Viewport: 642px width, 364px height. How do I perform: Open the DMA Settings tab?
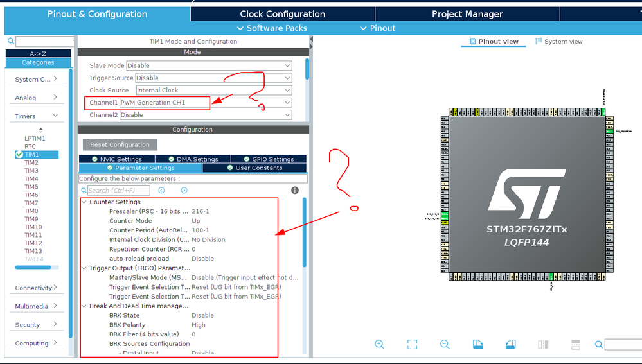(193, 159)
